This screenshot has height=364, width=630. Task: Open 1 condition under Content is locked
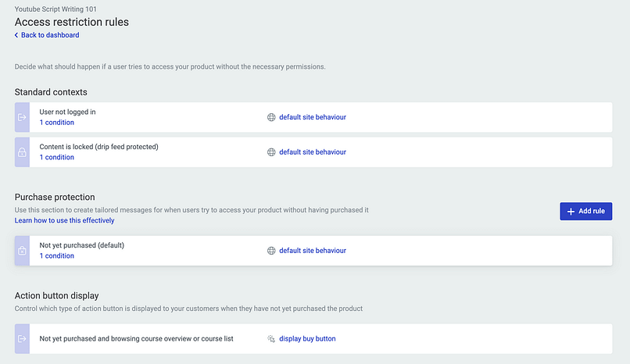coord(56,158)
